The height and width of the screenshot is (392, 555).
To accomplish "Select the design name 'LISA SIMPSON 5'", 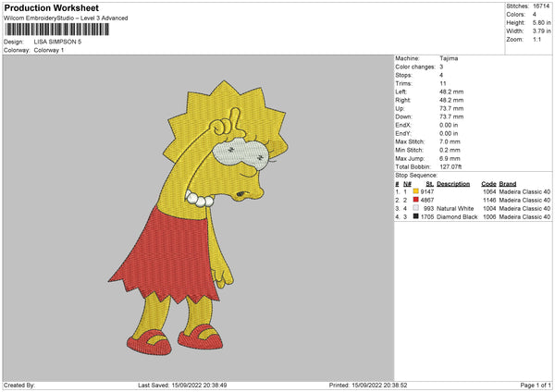I will pyautogui.click(x=57, y=42).
